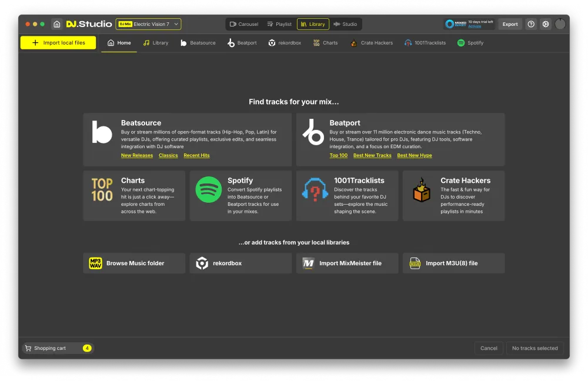Open the help question mark icon
The width and height of the screenshot is (588, 381).
530,24
